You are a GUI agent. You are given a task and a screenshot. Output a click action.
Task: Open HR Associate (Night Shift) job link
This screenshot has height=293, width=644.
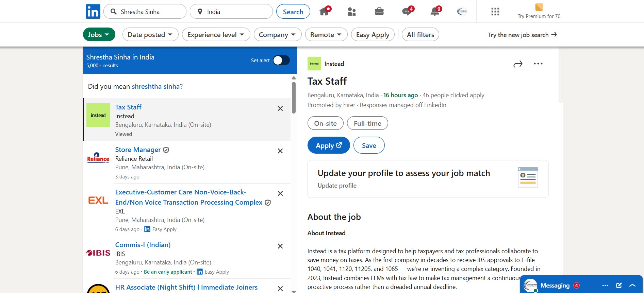point(186,287)
